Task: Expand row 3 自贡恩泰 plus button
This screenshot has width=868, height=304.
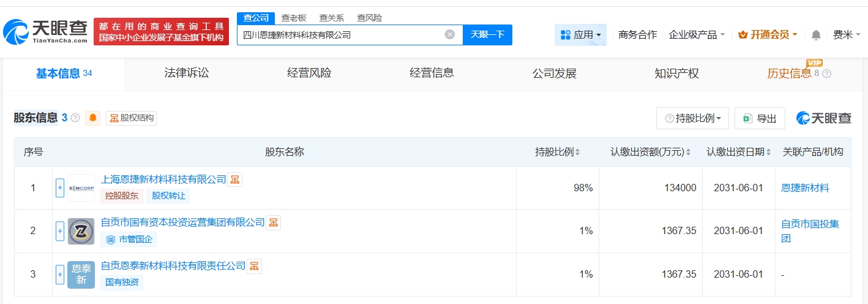Action: click(60, 275)
